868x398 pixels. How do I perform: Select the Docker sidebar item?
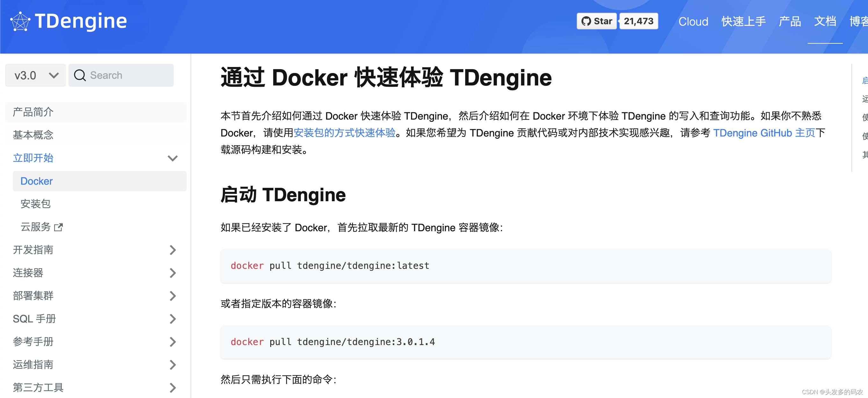coord(99,181)
